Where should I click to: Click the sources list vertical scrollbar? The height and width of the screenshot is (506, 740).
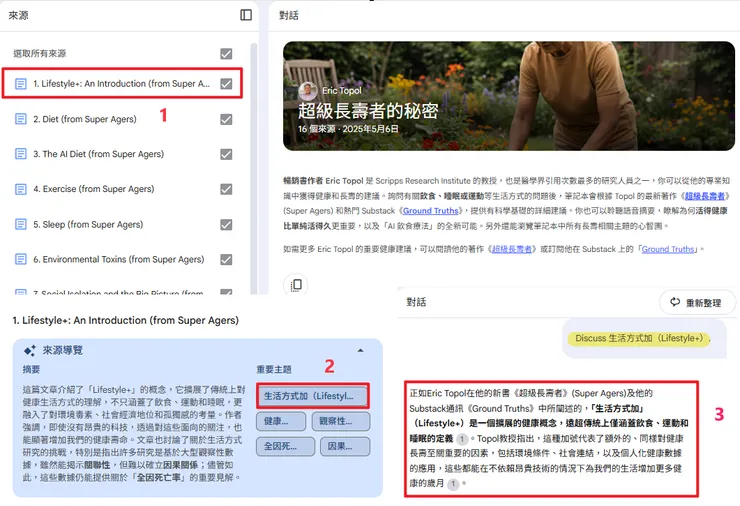(x=254, y=168)
